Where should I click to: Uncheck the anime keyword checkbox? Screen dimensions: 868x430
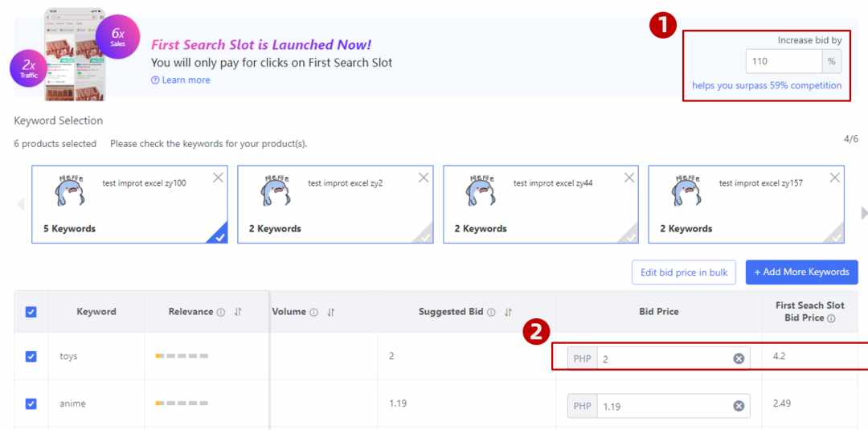pos(31,404)
